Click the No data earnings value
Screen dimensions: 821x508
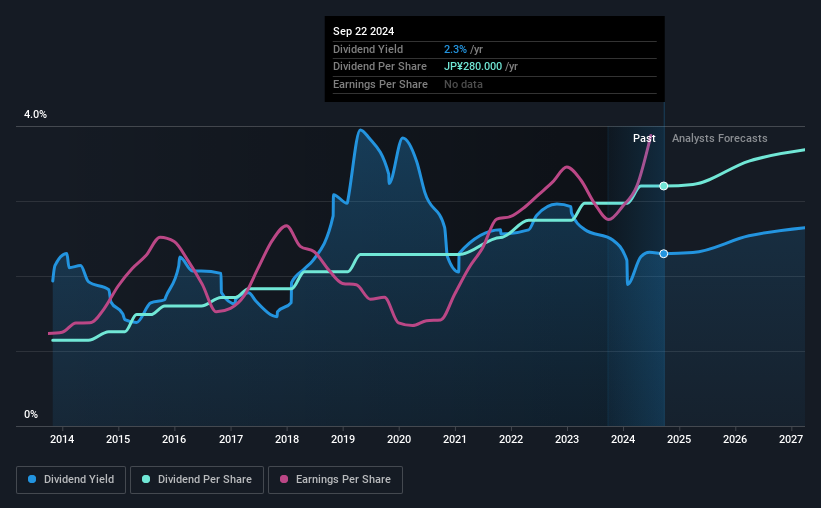463,84
